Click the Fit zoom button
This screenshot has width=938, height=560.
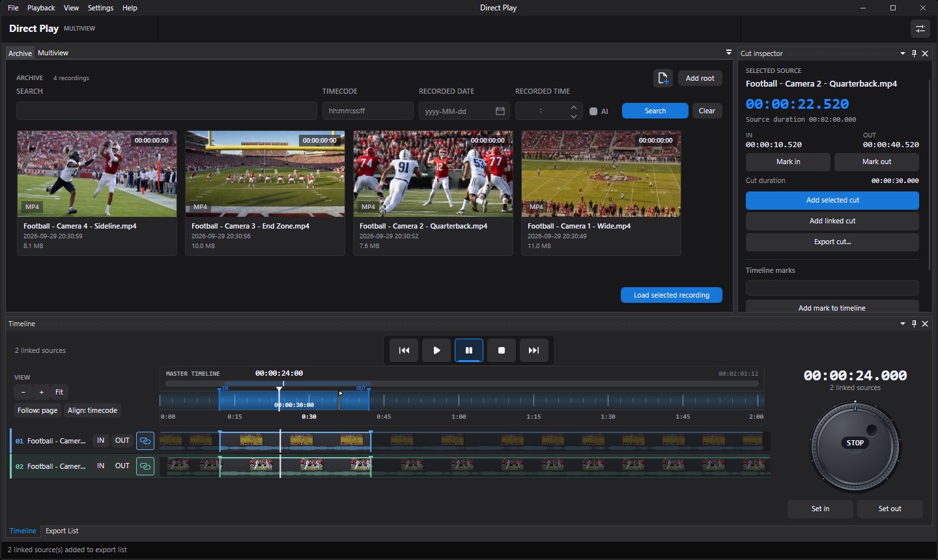pos(59,392)
